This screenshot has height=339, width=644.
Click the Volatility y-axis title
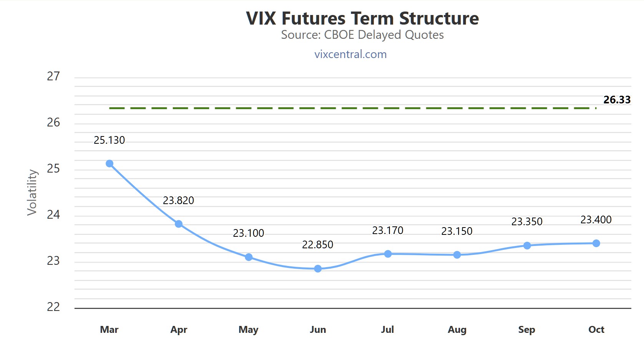click(32, 192)
